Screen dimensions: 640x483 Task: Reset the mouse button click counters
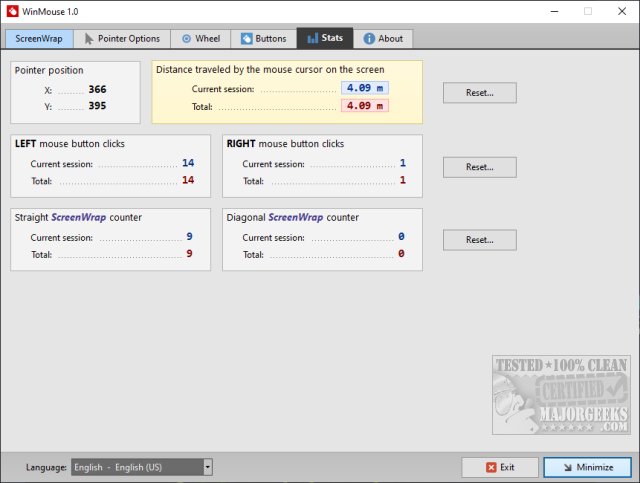tap(480, 167)
